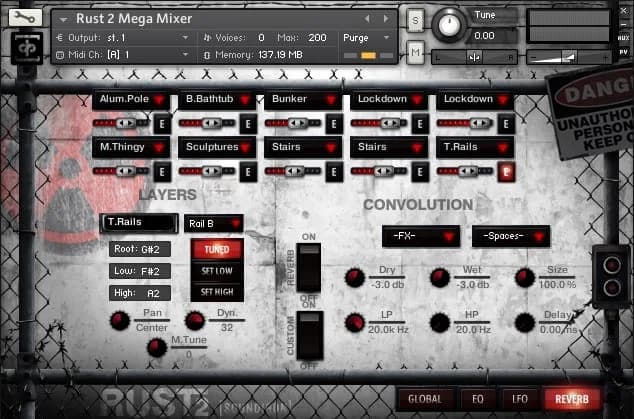634x419 pixels.
Task: Toggle the TUNED button
Action: point(216,249)
